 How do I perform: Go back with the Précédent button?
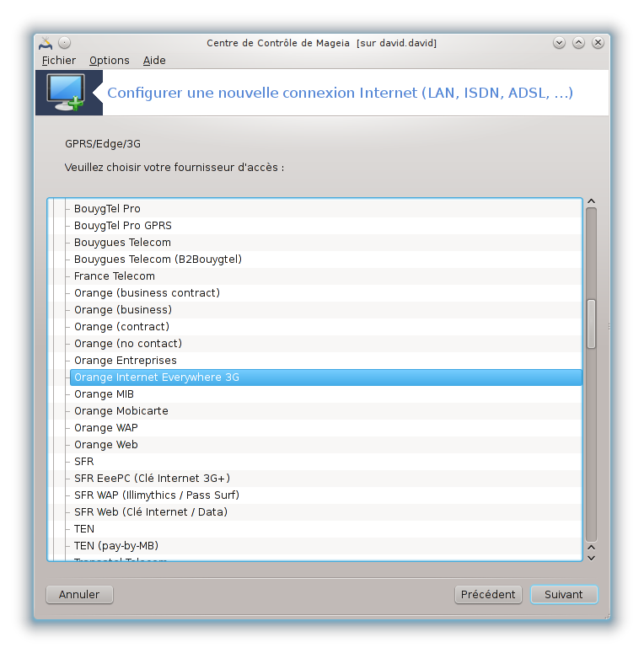(488, 594)
